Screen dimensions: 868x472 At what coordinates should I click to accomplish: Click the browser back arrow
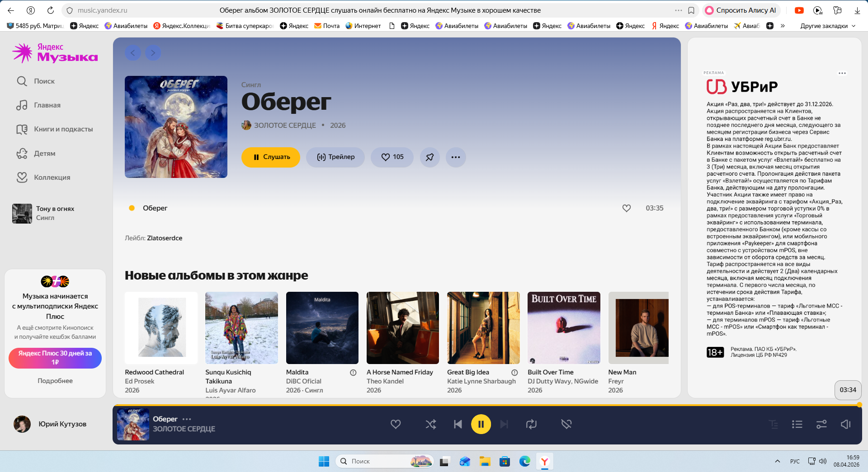11,10
